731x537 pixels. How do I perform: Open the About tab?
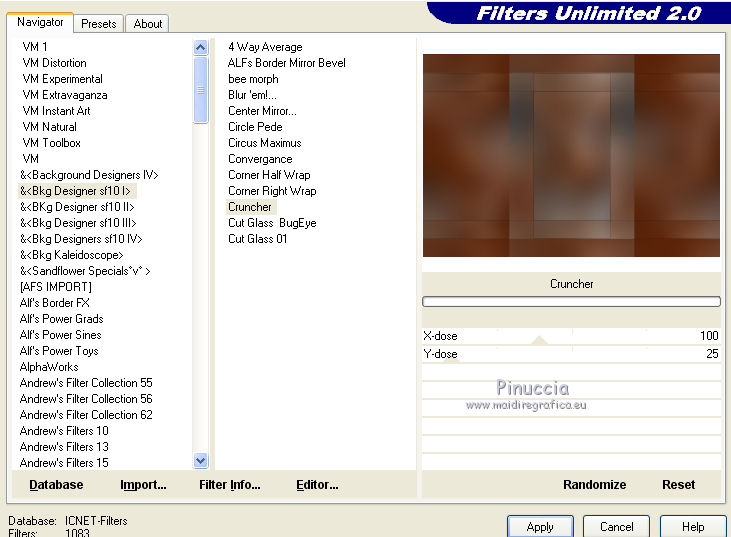[x=147, y=24]
